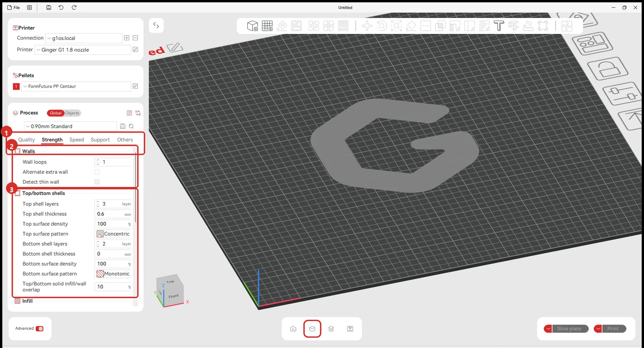Viewport: 644px width, 348px height.
Task: Click the Split to objects icon
Action: [x=314, y=26]
